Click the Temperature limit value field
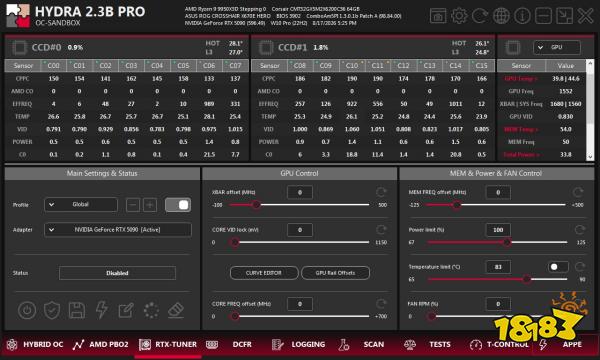The image size is (600, 360). [498, 267]
